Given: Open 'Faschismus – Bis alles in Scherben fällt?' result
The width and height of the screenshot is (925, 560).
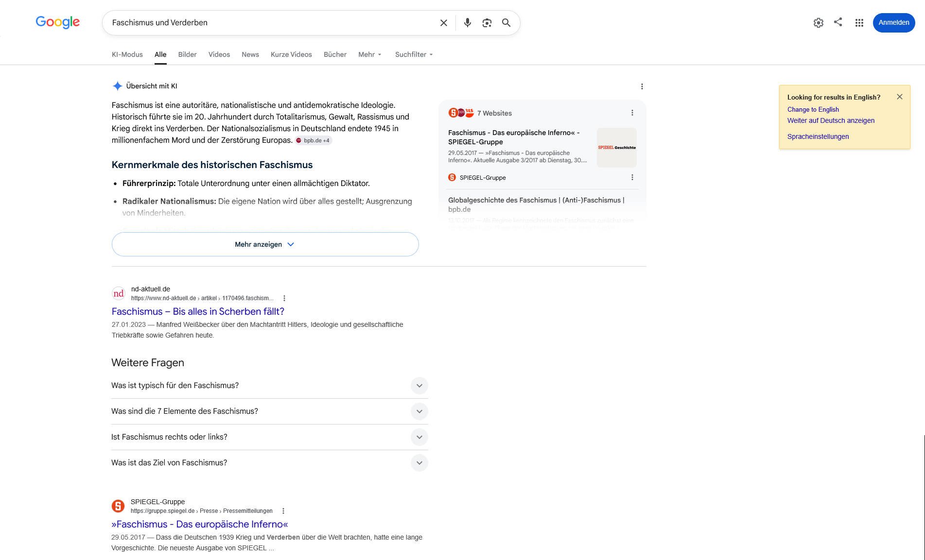Looking at the screenshot, I should pos(198,311).
